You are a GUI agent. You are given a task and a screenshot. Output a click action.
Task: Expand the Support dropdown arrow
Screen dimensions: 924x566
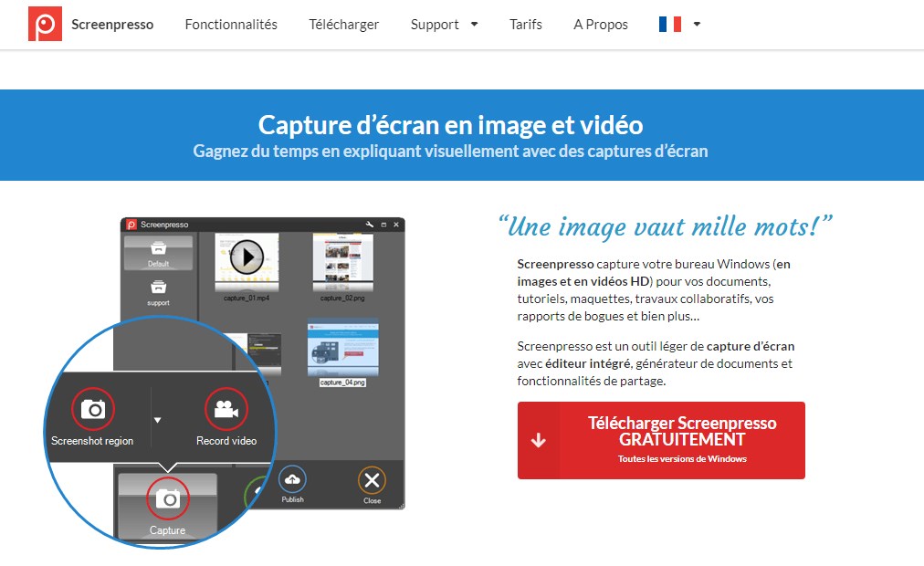coord(475,24)
